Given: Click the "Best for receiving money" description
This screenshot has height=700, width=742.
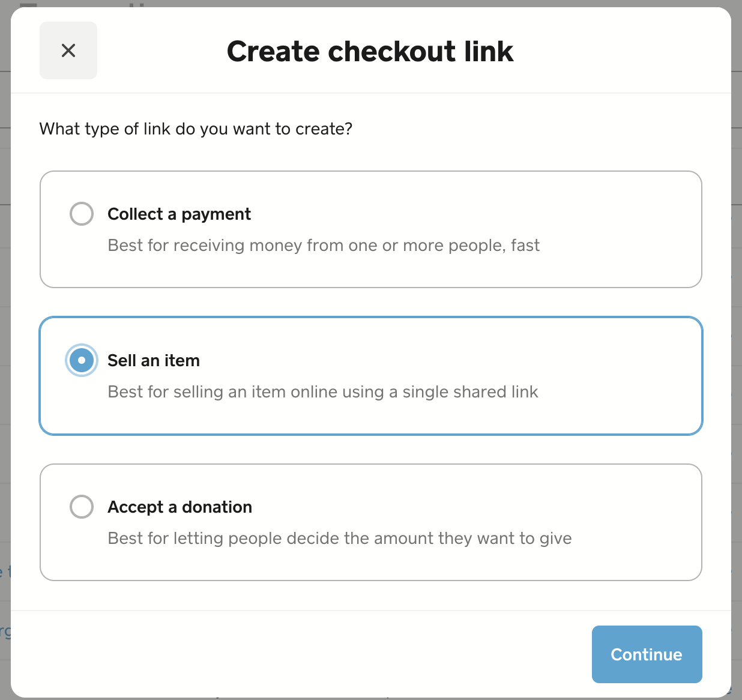Looking at the screenshot, I should (324, 246).
